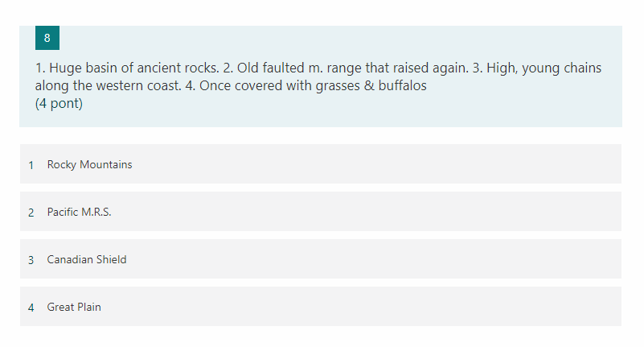Choose the Canadian Shield ranking item
This screenshot has width=644, height=347.
(x=87, y=259)
